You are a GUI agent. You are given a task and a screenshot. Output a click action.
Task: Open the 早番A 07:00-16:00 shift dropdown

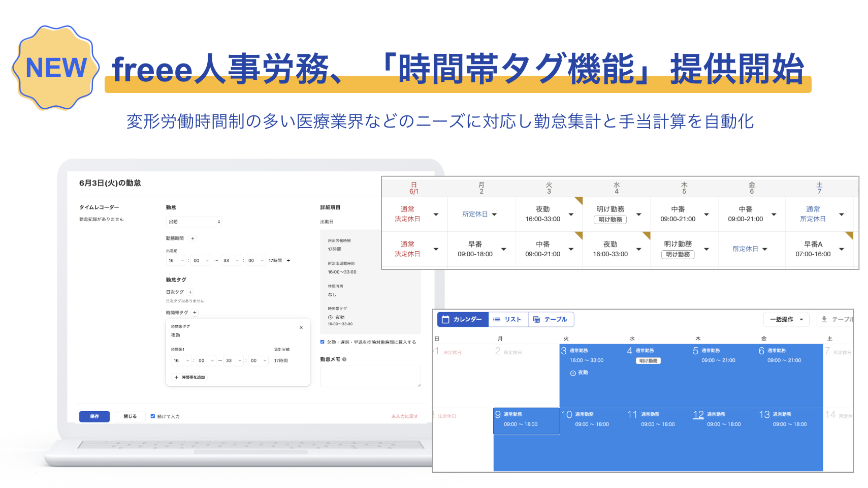pos(842,249)
